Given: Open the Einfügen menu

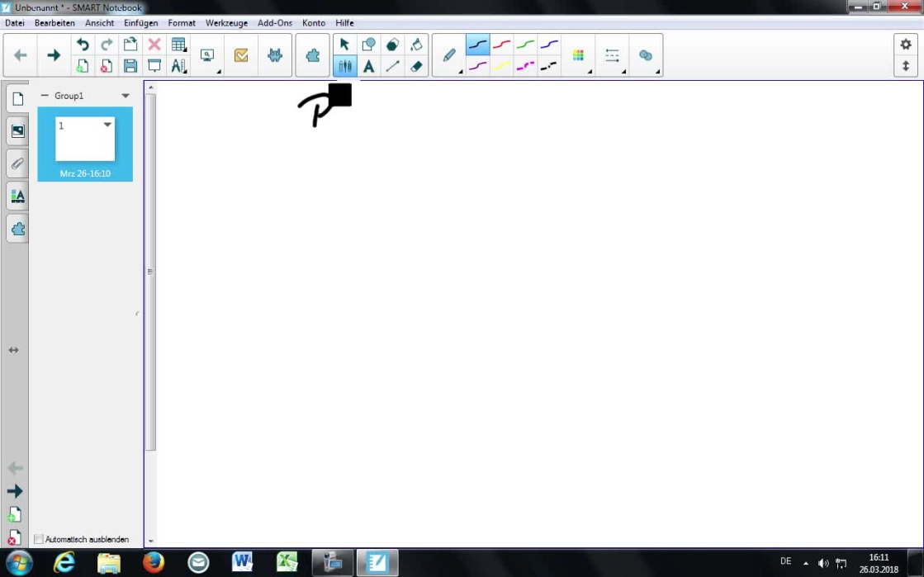Looking at the screenshot, I should [141, 23].
